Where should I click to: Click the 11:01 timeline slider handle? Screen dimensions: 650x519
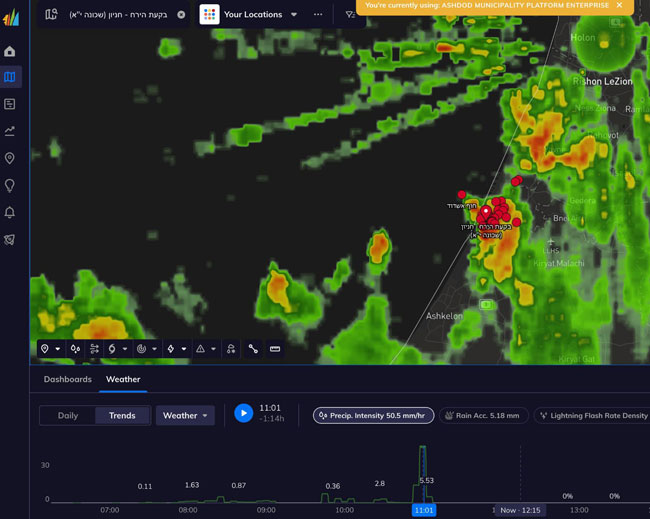(x=423, y=510)
